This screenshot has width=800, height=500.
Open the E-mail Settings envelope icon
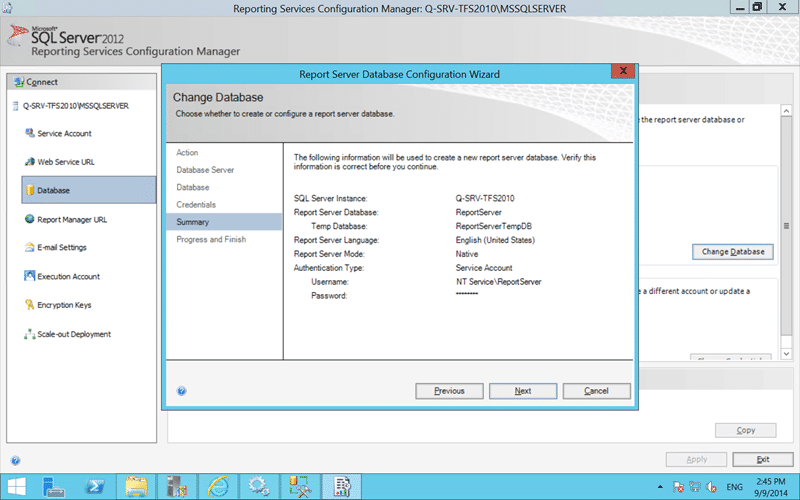pos(30,247)
